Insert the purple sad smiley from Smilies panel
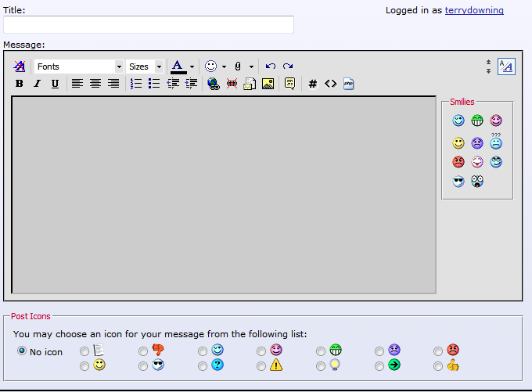Image resolution: width=532 pixels, height=392 pixels. (477, 143)
